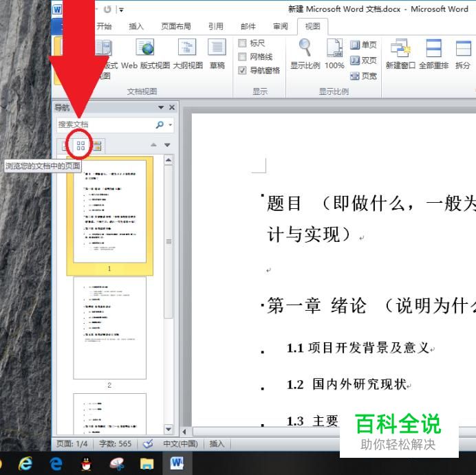Image resolution: width=476 pixels, height=475 pixels.
Task: Enable the Gridlines (网格线) checkbox
Action: coord(242,57)
